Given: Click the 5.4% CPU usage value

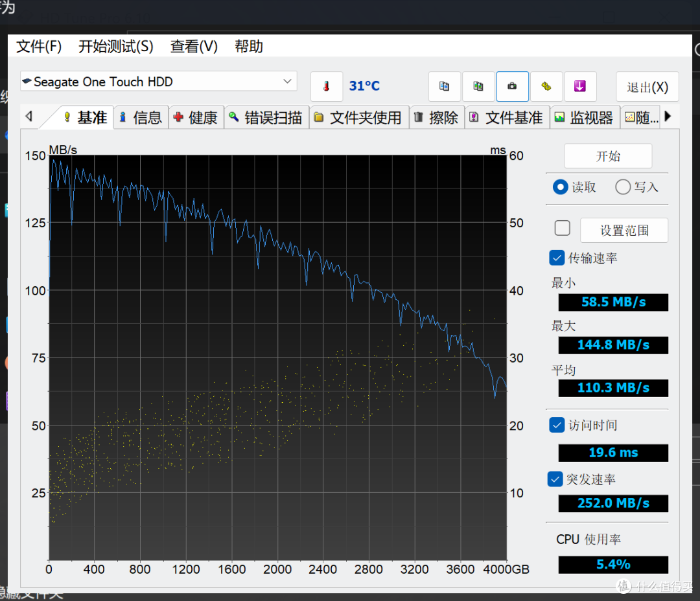Looking at the screenshot, I should (x=613, y=565).
